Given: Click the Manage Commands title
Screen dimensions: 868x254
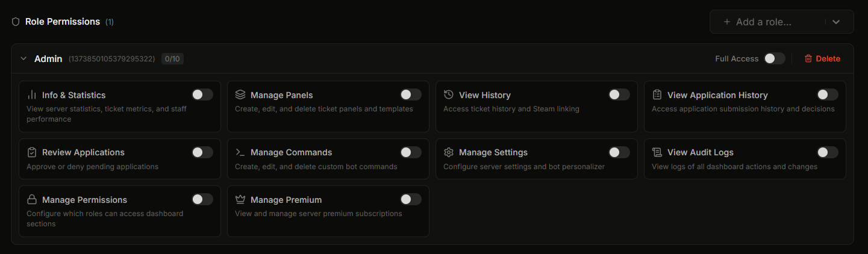Looking at the screenshot, I should click(292, 152).
